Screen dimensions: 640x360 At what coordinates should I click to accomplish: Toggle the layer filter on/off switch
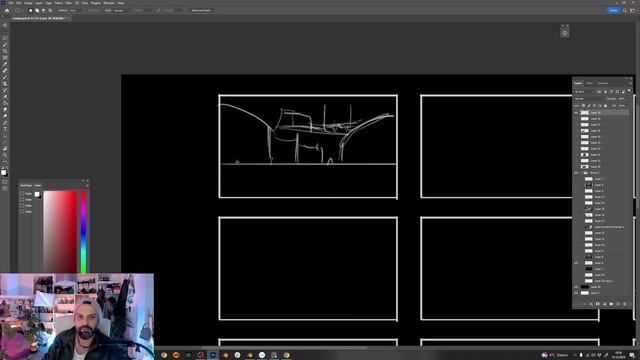click(629, 91)
